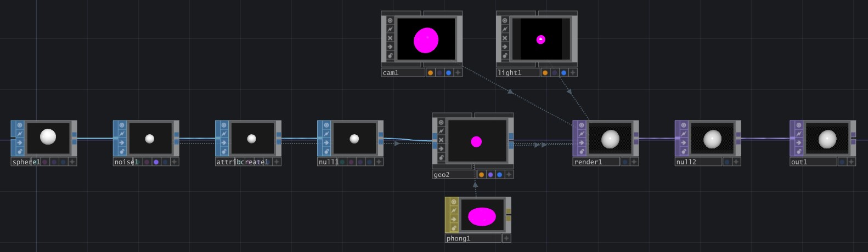Click the plus viewer toggle on noise1
This screenshot has height=252, width=868.
(x=174, y=162)
